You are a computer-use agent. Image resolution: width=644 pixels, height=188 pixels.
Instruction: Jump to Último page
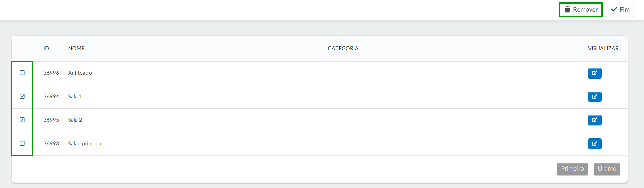607,169
